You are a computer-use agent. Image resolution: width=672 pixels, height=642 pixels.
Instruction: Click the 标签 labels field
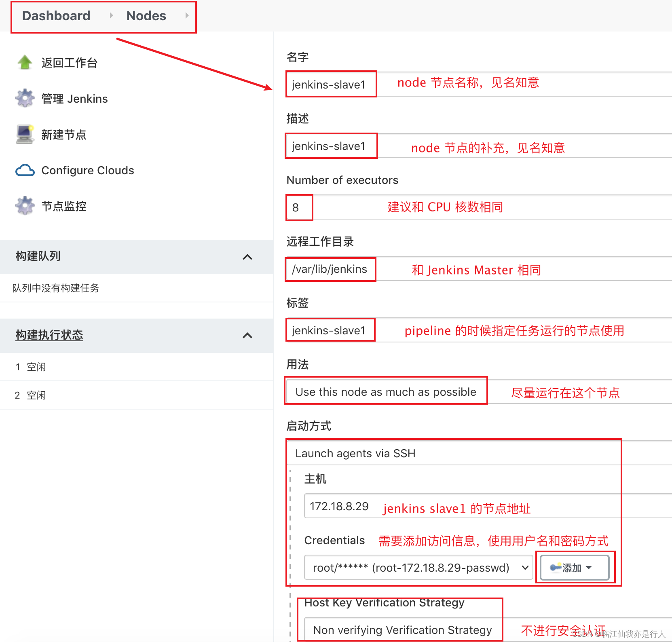tap(479, 330)
